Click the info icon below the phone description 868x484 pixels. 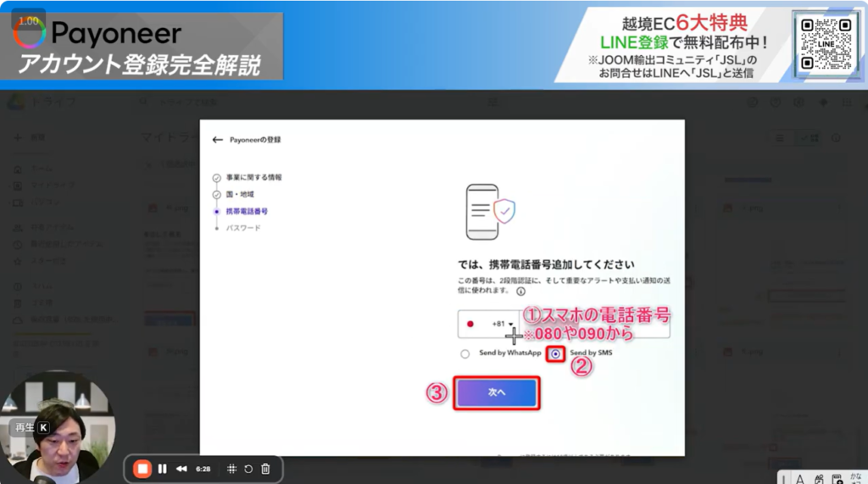coord(520,291)
